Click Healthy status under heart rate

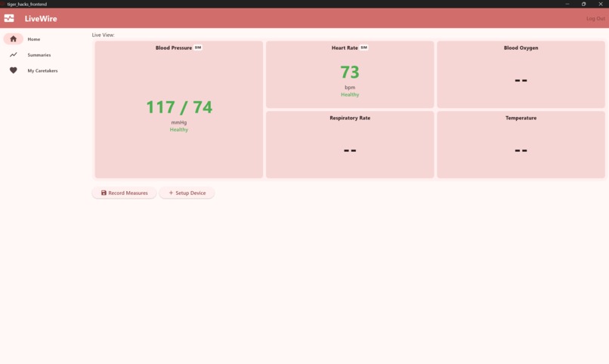[350, 94]
